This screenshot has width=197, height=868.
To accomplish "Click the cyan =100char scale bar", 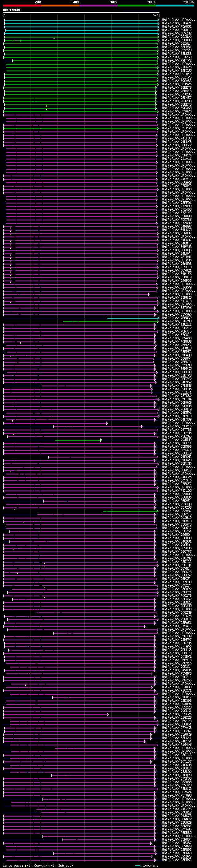I will point(137,866).
